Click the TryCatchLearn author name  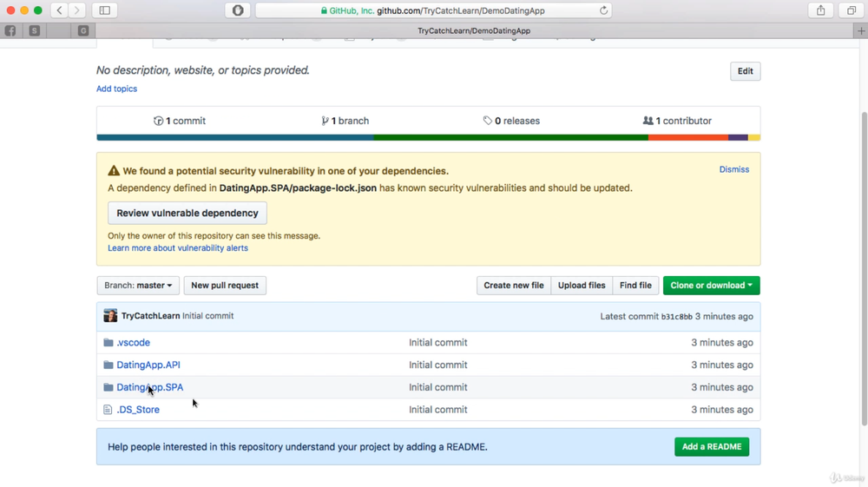[x=150, y=315]
